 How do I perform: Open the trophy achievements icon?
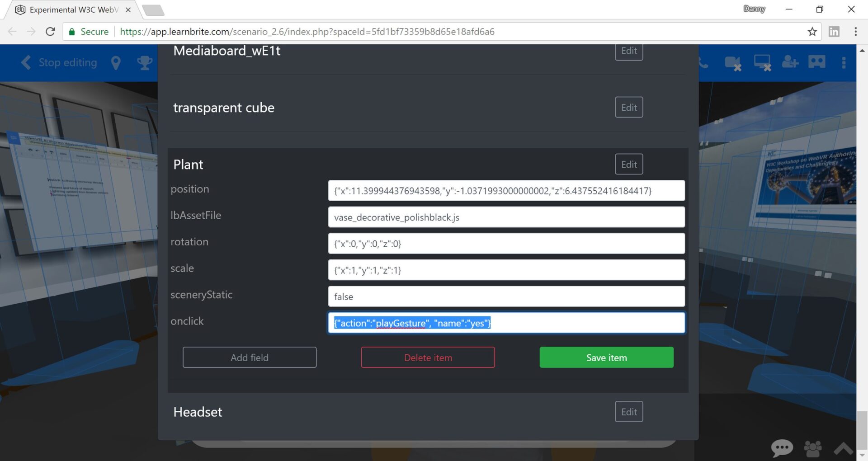(x=145, y=62)
